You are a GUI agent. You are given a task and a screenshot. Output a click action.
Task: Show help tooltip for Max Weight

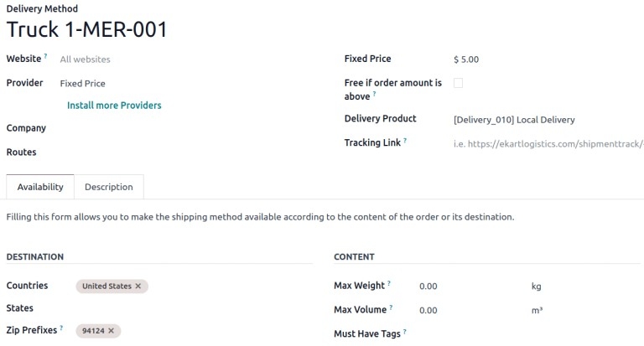[x=389, y=284]
